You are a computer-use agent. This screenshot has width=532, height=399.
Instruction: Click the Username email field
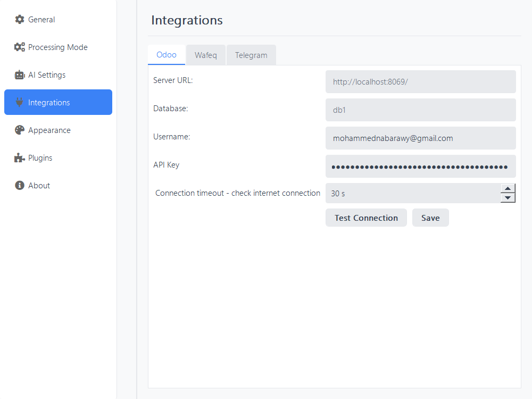tap(420, 138)
